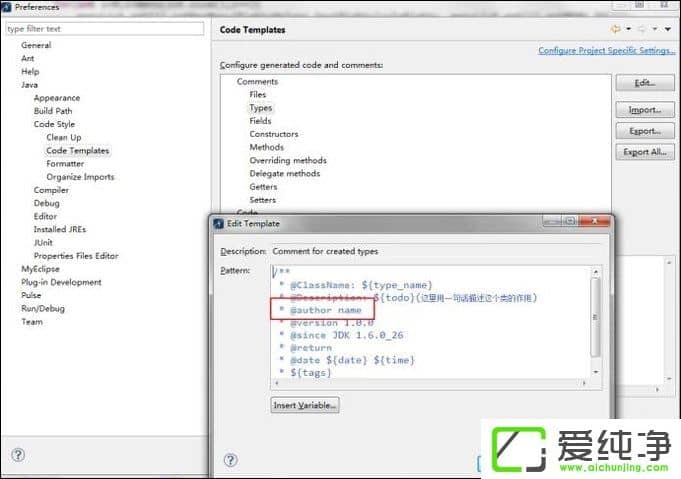The height and width of the screenshot is (479, 681).
Task: Click the @date ${date} ${time} line
Action: tap(347, 360)
